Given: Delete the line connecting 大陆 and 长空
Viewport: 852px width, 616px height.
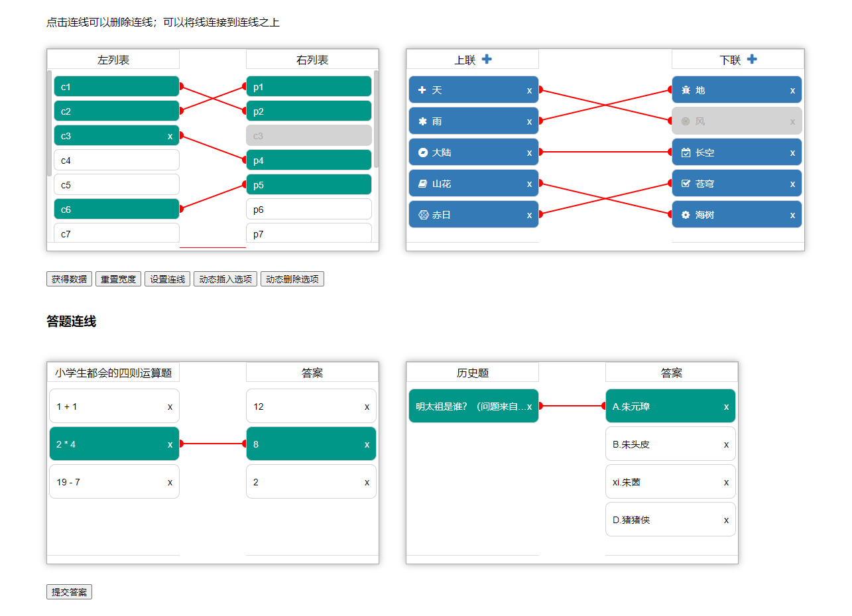Looking at the screenshot, I should [605, 153].
